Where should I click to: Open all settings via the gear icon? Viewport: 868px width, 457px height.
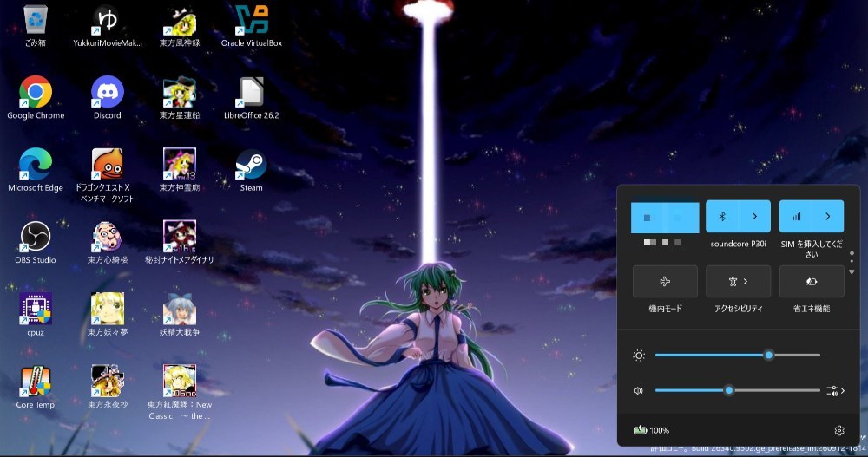[x=839, y=430]
